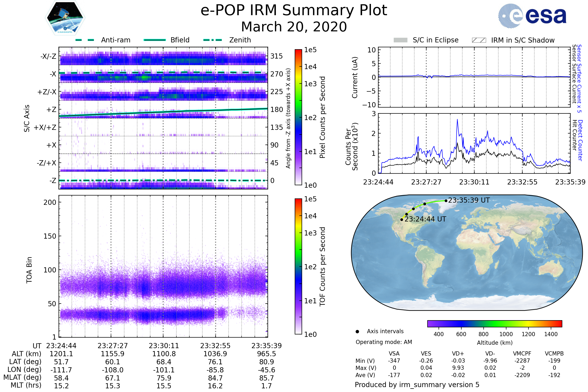Click the Produced by irm_summary version 5 text

tap(417, 385)
